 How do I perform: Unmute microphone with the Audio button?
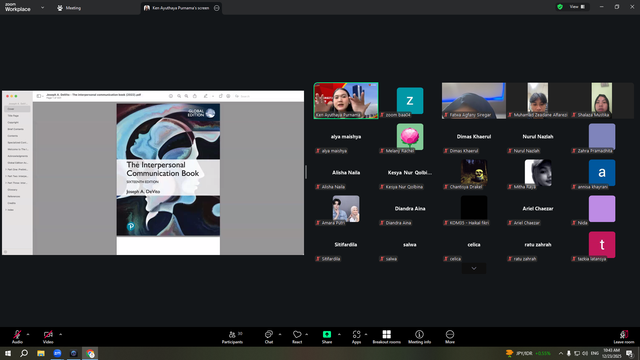17,337
